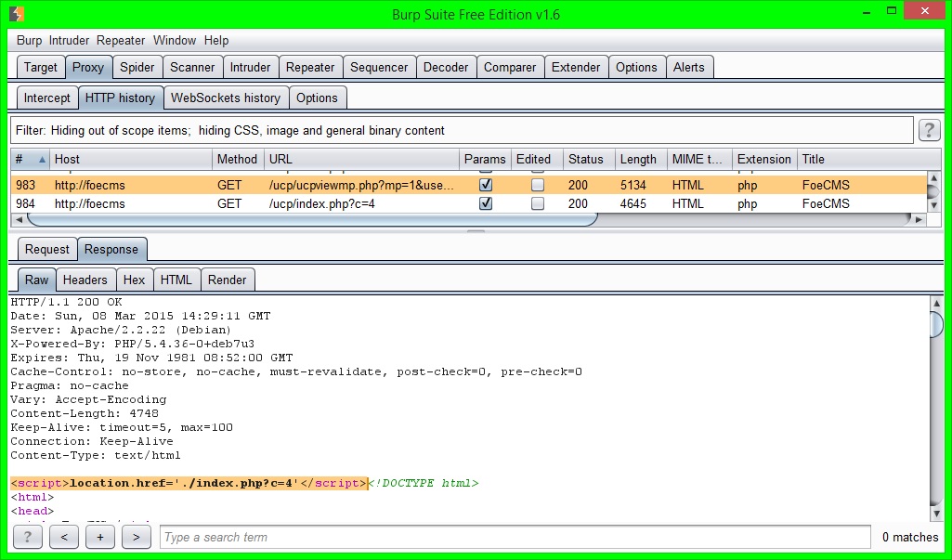Screen dimensions: 952x560
Task: Click the search term input field
Action: tap(515, 537)
